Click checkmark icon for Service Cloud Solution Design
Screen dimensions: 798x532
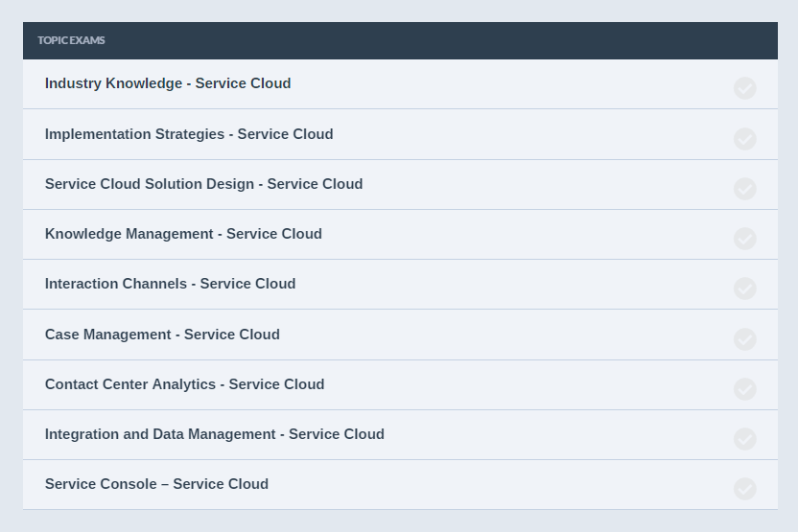pyautogui.click(x=745, y=189)
